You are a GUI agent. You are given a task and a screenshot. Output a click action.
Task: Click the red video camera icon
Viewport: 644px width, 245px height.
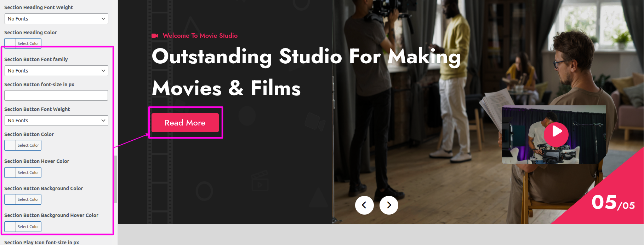click(155, 36)
